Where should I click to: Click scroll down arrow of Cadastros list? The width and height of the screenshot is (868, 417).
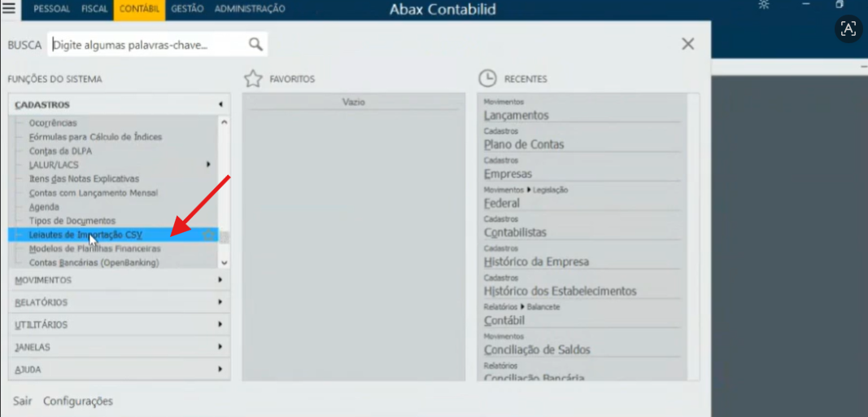pos(225,263)
